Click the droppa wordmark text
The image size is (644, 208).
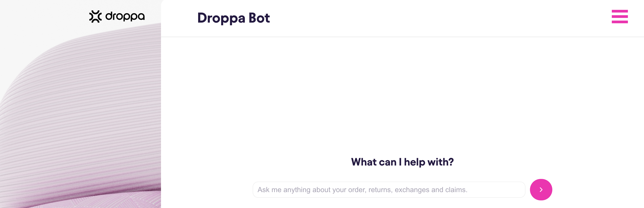click(x=125, y=17)
